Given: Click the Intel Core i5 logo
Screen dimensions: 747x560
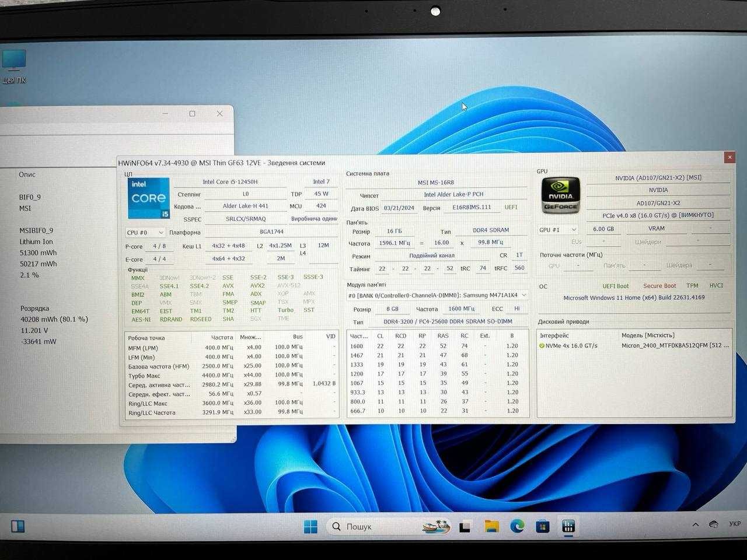Looking at the screenshot, I should [149, 198].
